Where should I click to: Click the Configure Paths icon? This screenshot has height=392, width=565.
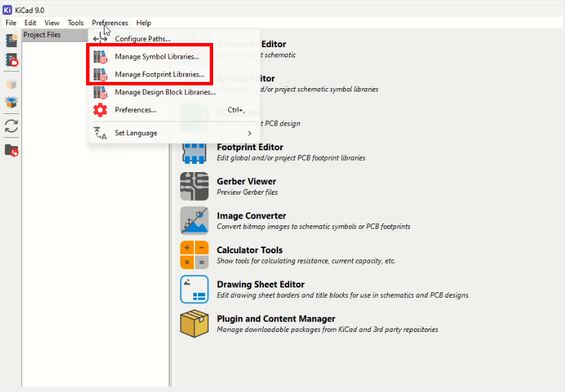pyautogui.click(x=100, y=38)
